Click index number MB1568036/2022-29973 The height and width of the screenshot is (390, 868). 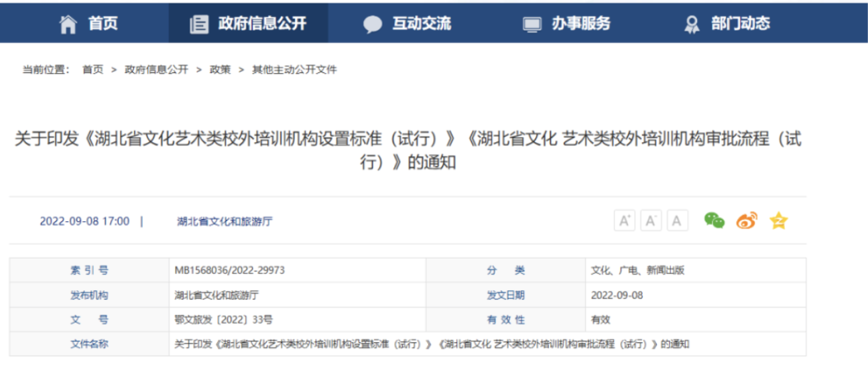pyautogui.click(x=230, y=271)
